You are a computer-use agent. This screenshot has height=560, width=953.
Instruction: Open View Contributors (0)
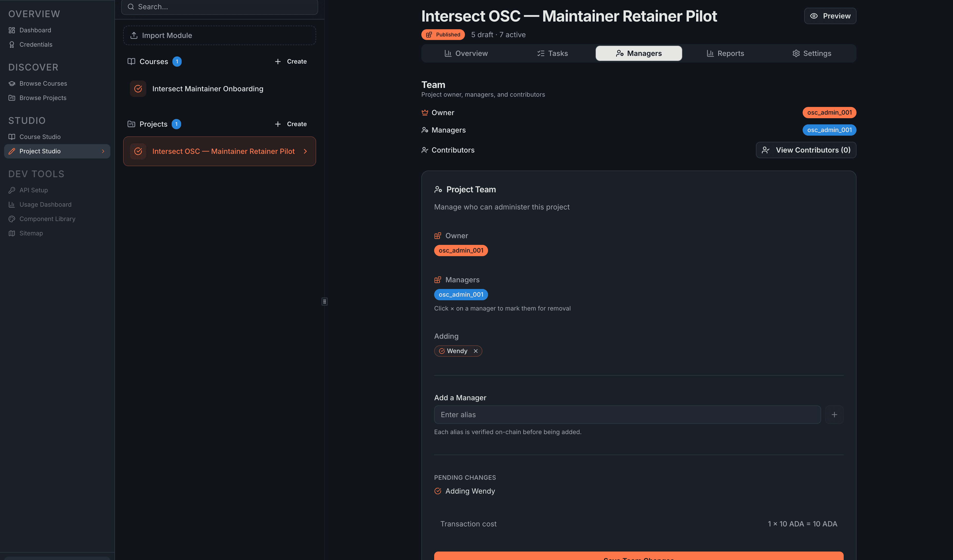[x=805, y=150]
